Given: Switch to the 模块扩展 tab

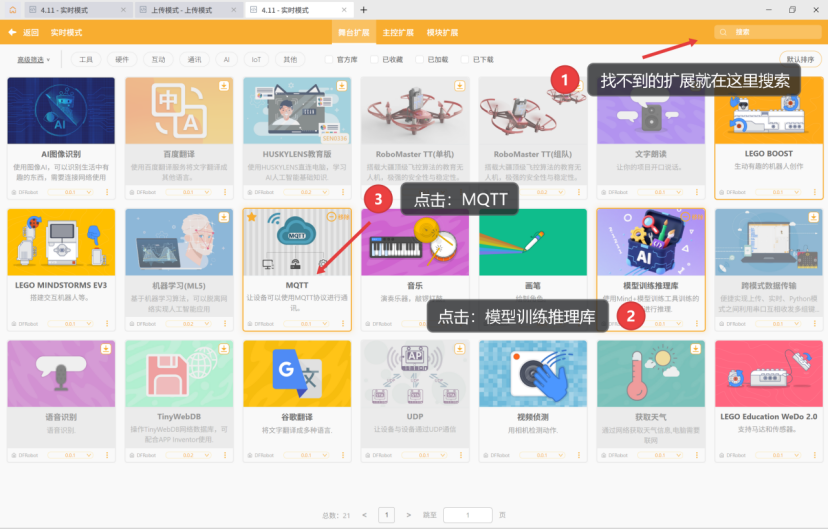Looking at the screenshot, I should coord(442,32).
